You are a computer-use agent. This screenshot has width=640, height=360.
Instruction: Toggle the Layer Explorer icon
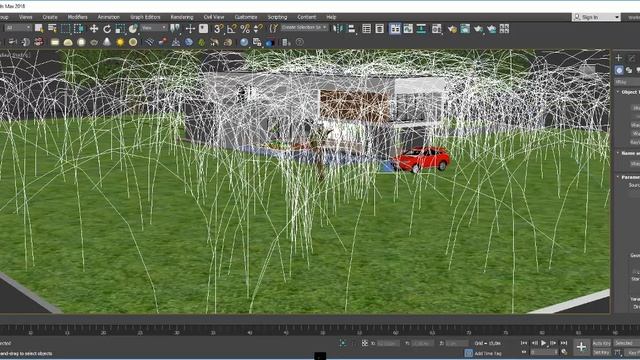[380, 29]
